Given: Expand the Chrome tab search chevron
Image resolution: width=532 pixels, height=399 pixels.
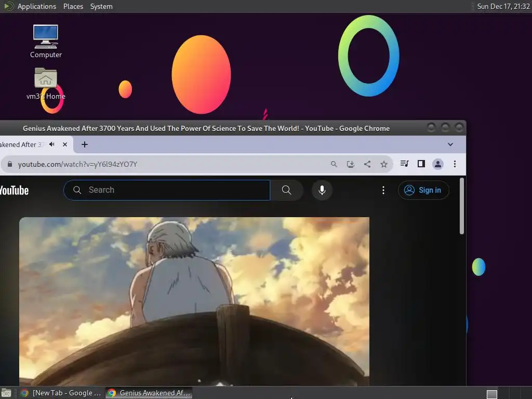Looking at the screenshot, I should tap(450, 144).
